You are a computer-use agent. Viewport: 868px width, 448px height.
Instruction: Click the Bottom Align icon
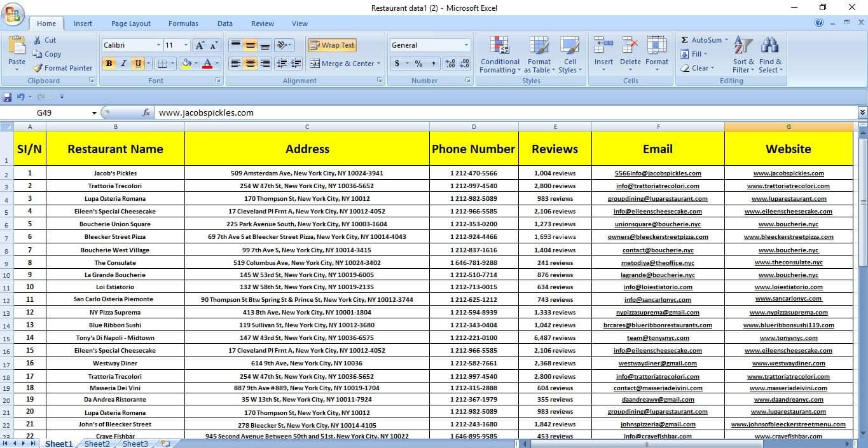pos(265,45)
